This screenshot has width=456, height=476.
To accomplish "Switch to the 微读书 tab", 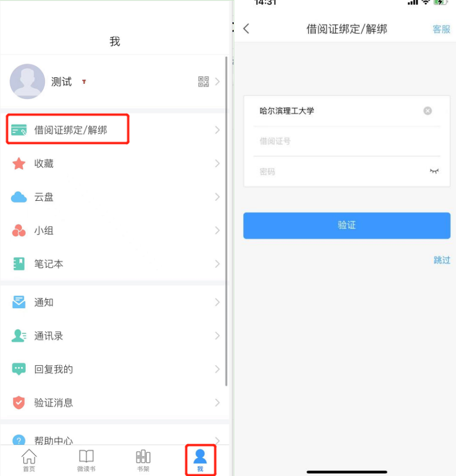I will [86, 460].
